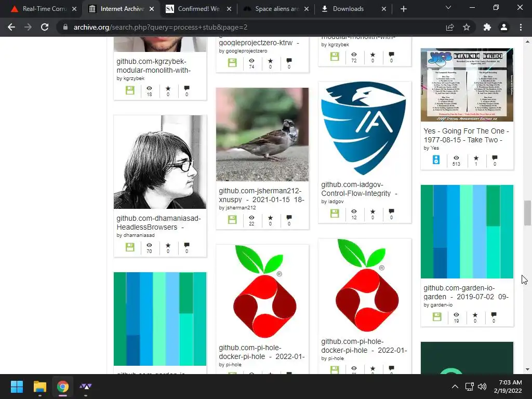Show hidden system tray icons
532x399 pixels.
(455, 387)
